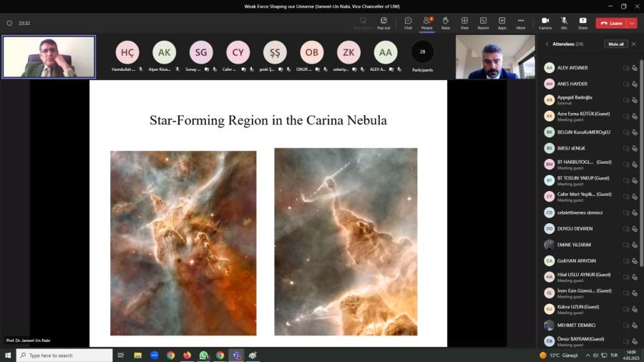Select the bearded participant's video thumbnail
Screen dimensions: 644x362
(x=495, y=57)
